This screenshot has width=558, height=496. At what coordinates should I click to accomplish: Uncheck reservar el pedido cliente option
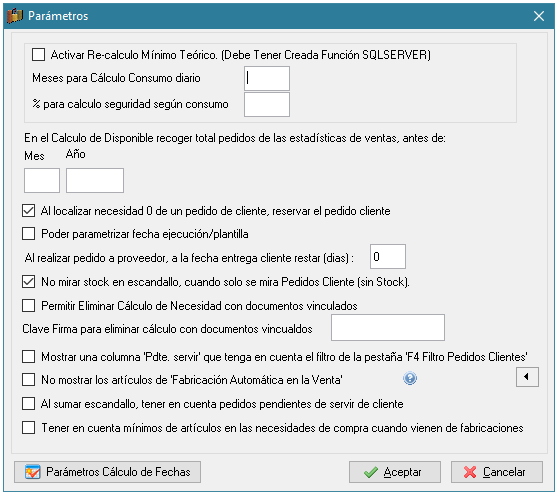coord(28,211)
